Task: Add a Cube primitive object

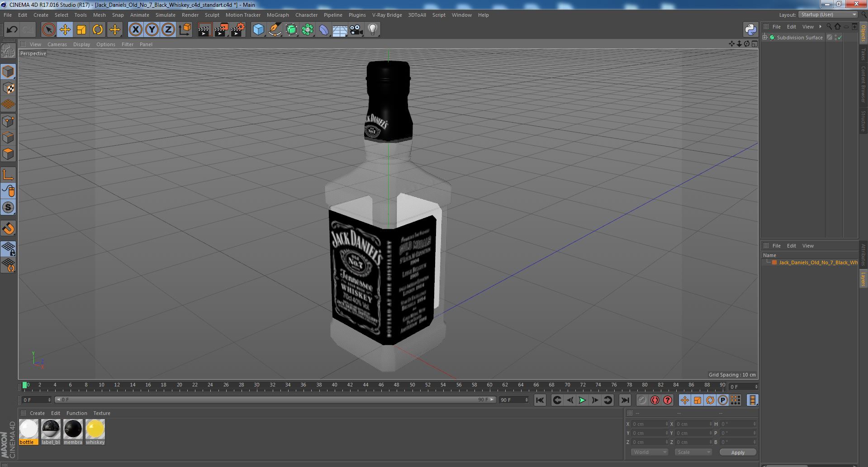Action: click(258, 30)
